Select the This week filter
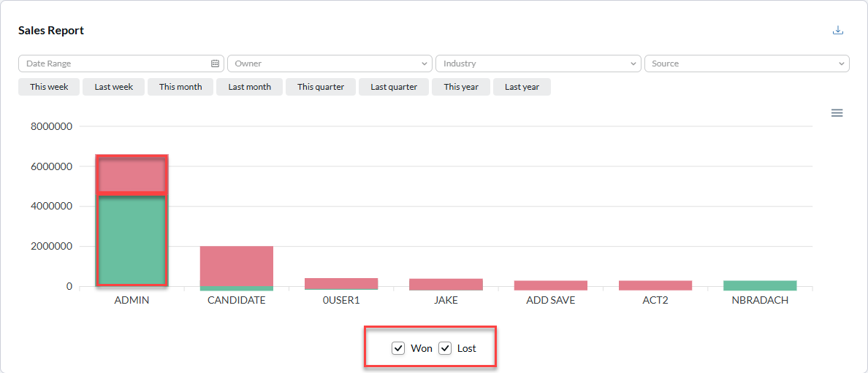Screen dimensions: 868x373 tap(49, 87)
